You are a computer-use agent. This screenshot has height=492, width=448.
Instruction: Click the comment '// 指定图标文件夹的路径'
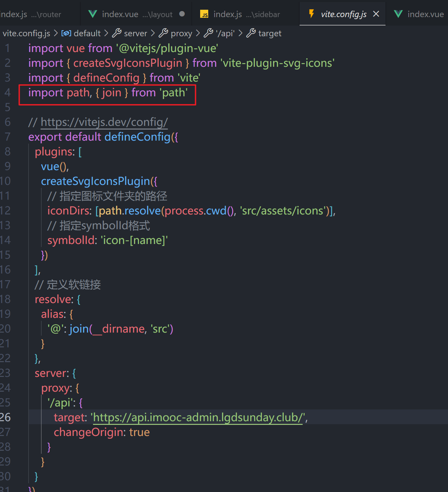tap(107, 196)
